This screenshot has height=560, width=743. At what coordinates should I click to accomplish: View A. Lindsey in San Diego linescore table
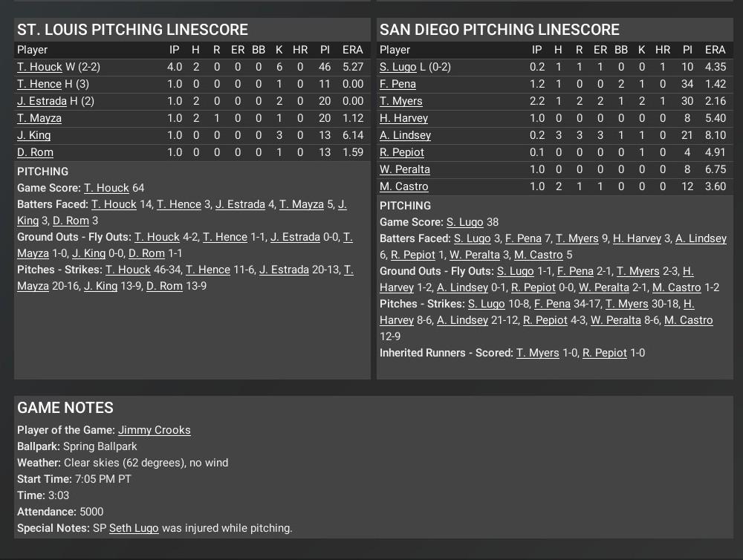coord(405,135)
